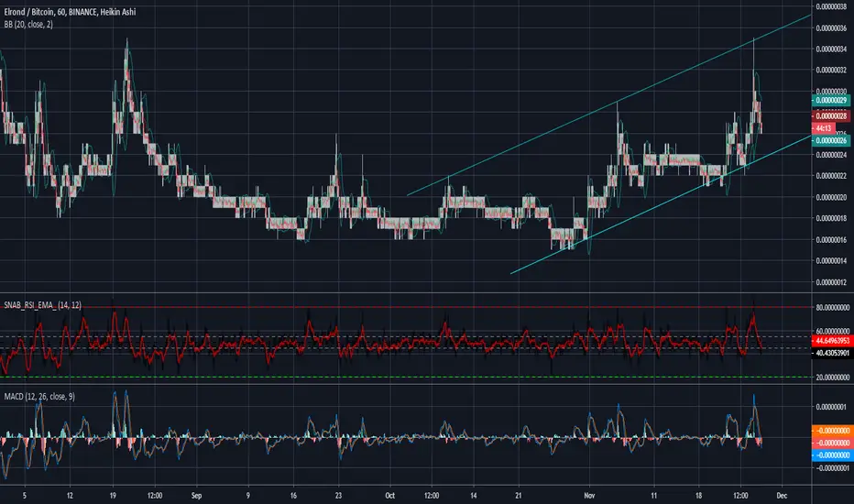Click the positive 0.00000001 MACD axis label
This screenshot has height=504, width=854.
(x=832, y=407)
